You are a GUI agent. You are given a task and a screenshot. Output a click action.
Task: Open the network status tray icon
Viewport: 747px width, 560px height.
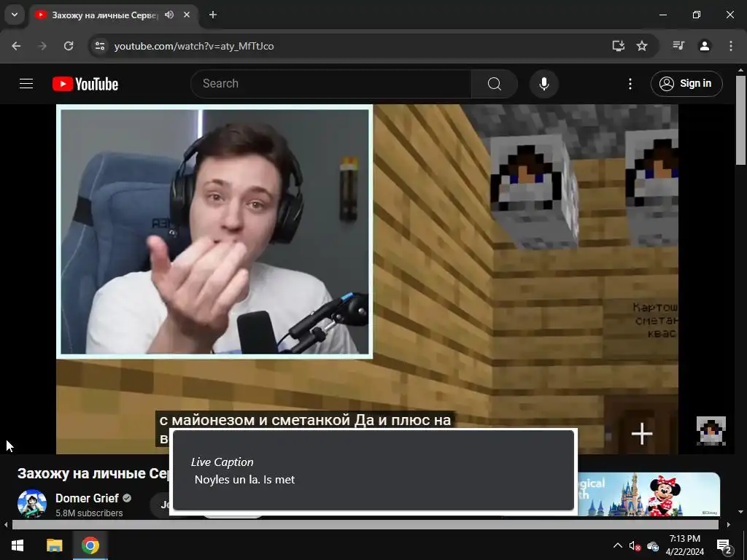653,546
